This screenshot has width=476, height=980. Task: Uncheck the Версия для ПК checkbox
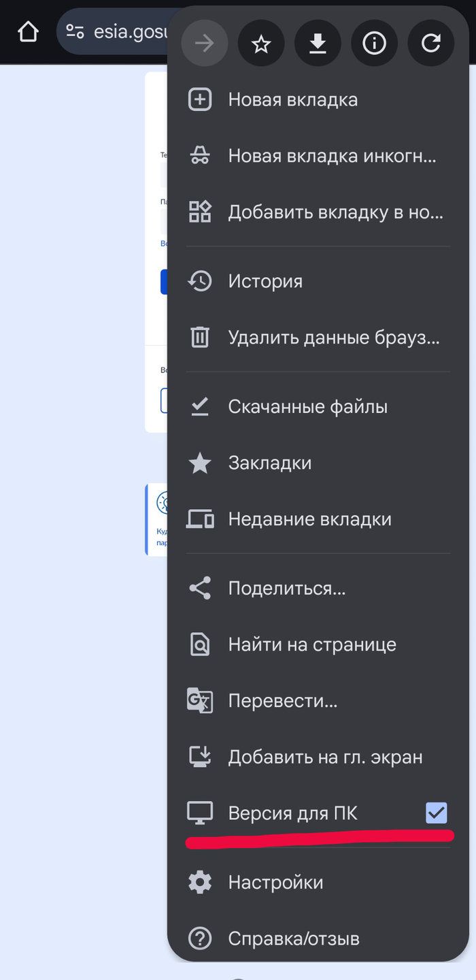pos(436,813)
